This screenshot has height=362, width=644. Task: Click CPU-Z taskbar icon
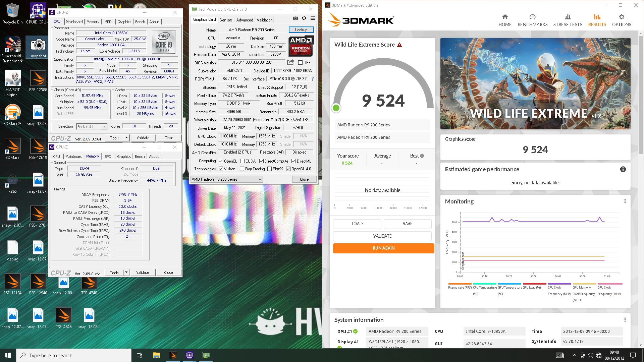(x=190, y=355)
